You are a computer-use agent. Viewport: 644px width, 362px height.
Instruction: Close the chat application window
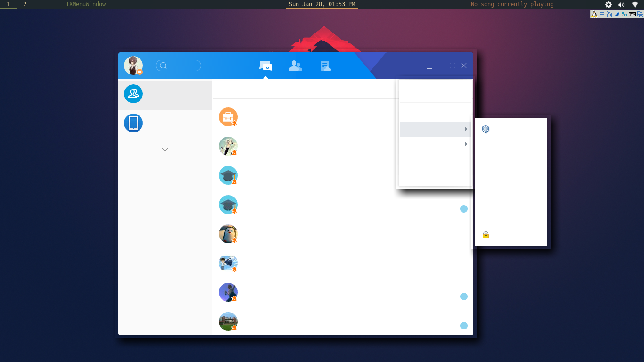(x=464, y=66)
